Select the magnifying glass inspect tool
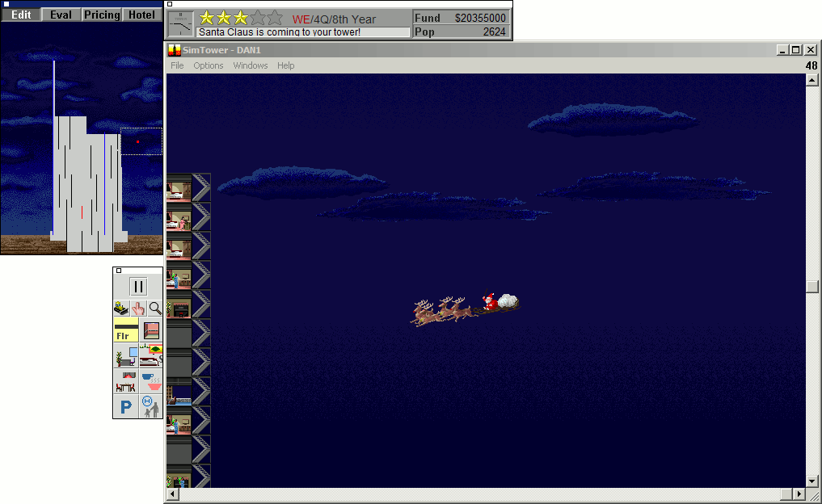Viewport: 822px width, 504px height. [x=154, y=308]
